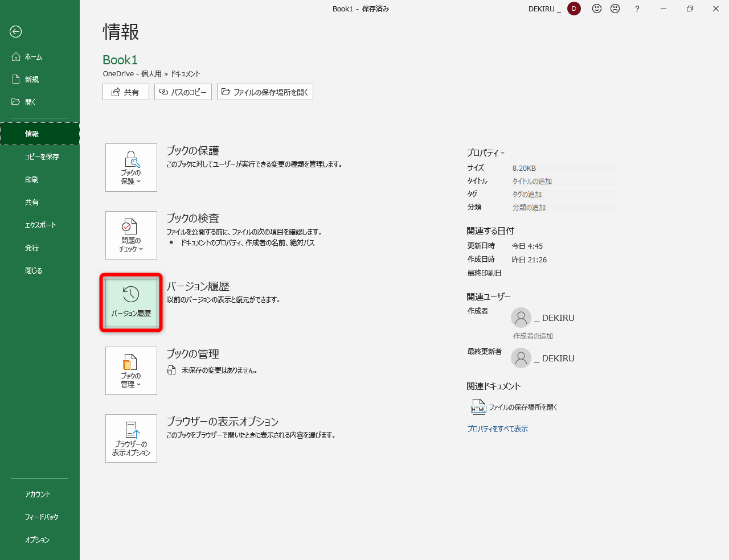Select 発行 (Publish) in the sidebar
Image resolution: width=729 pixels, height=560 pixels.
coord(40,248)
